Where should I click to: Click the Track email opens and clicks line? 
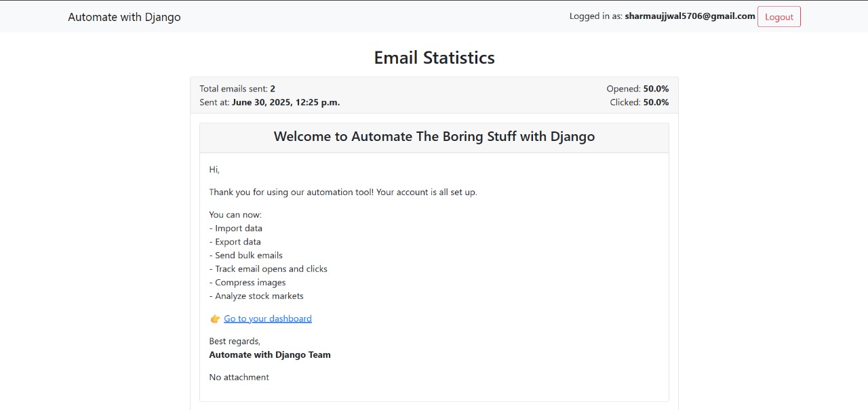pos(269,269)
